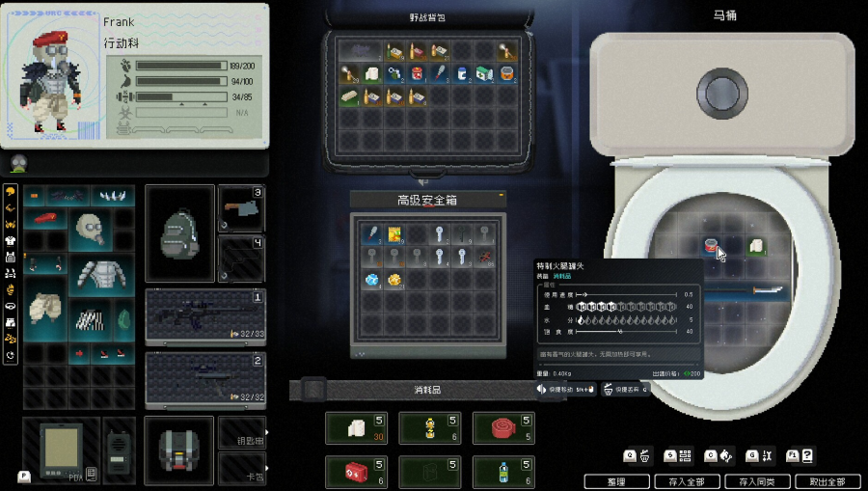This screenshot has height=491, width=868.
Task: Select green medical kit in backpack
Action: point(484,73)
